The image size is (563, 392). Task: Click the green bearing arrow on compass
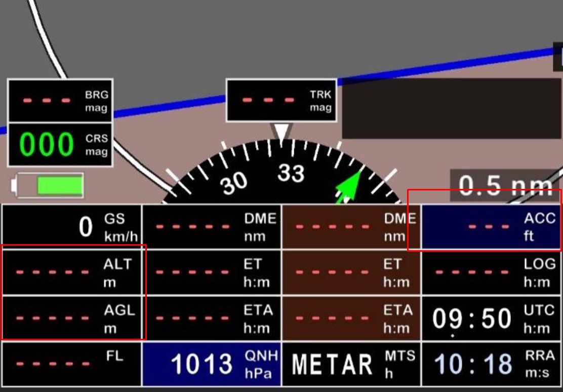(x=349, y=187)
